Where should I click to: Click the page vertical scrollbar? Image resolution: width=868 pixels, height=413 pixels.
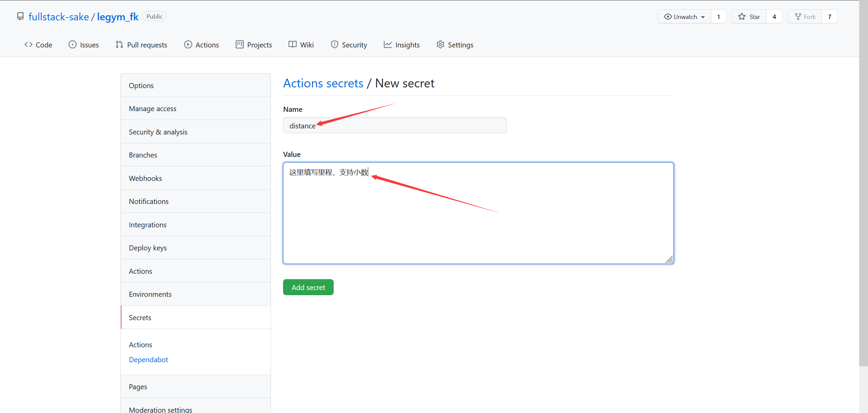[863, 183]
